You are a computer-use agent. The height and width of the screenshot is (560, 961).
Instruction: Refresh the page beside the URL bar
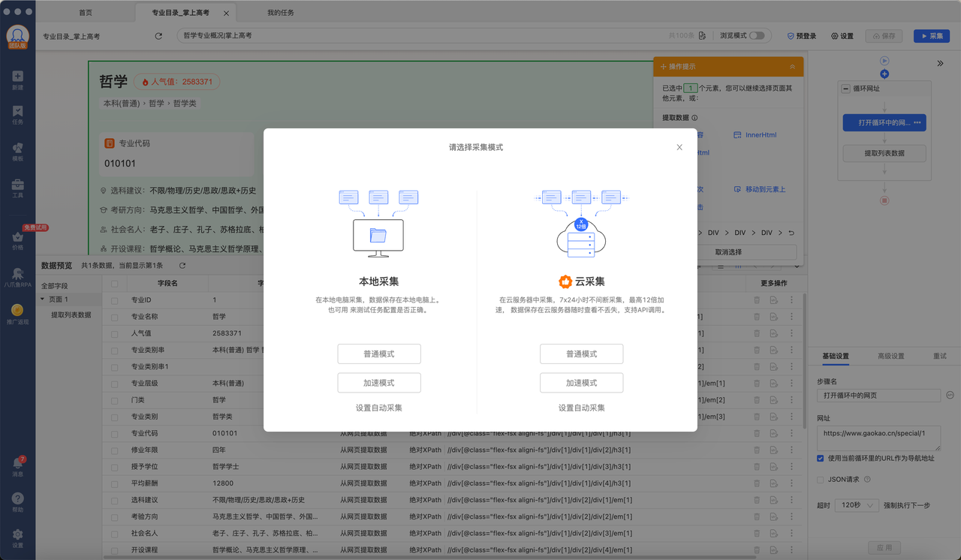[158, 36]
